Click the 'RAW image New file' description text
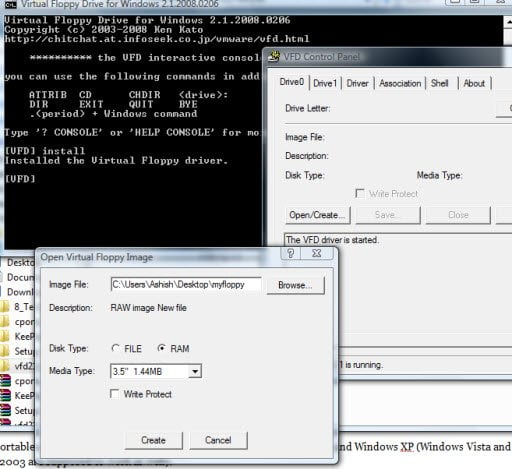512x469 pixels. tap(148, 308)
